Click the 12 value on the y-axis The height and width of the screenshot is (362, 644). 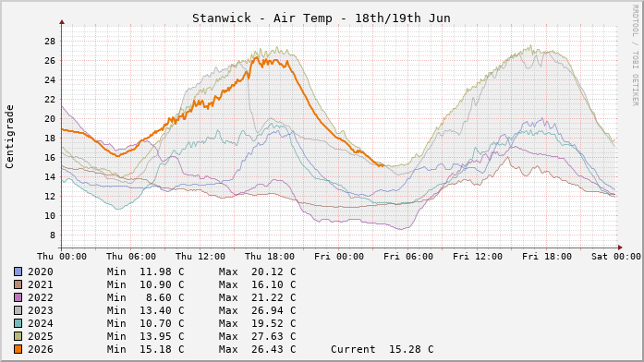[50, 196]
